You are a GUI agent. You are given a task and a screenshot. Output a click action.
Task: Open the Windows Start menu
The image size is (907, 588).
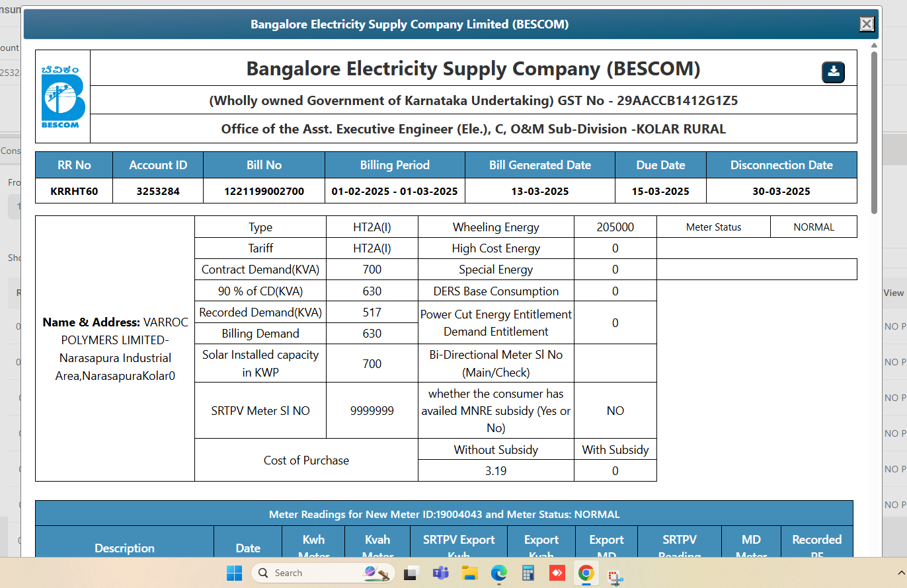click(x=235, y=573)
